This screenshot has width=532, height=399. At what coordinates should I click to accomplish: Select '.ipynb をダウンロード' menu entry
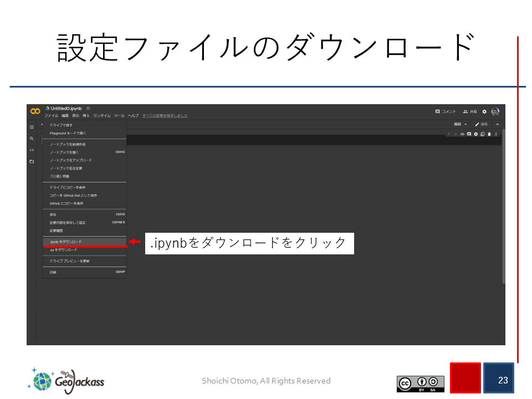66,242
